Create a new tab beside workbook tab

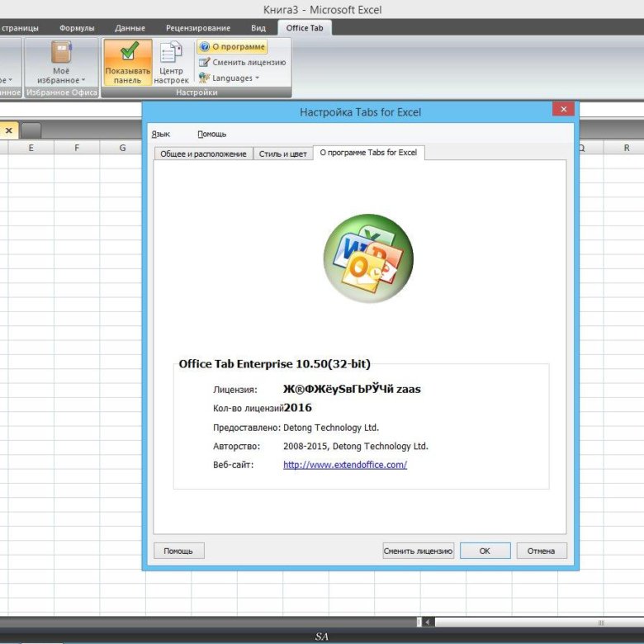(x=31, y=130)
